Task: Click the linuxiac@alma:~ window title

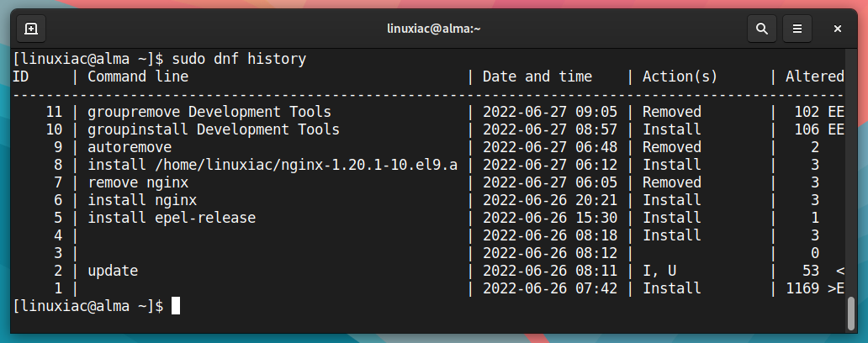Action: [x=434, y=29]
